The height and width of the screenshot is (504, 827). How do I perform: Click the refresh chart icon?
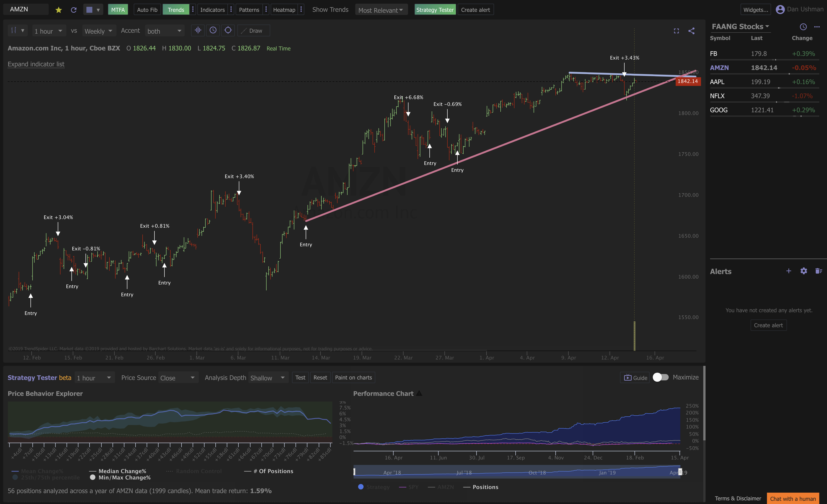pos(74,10)
